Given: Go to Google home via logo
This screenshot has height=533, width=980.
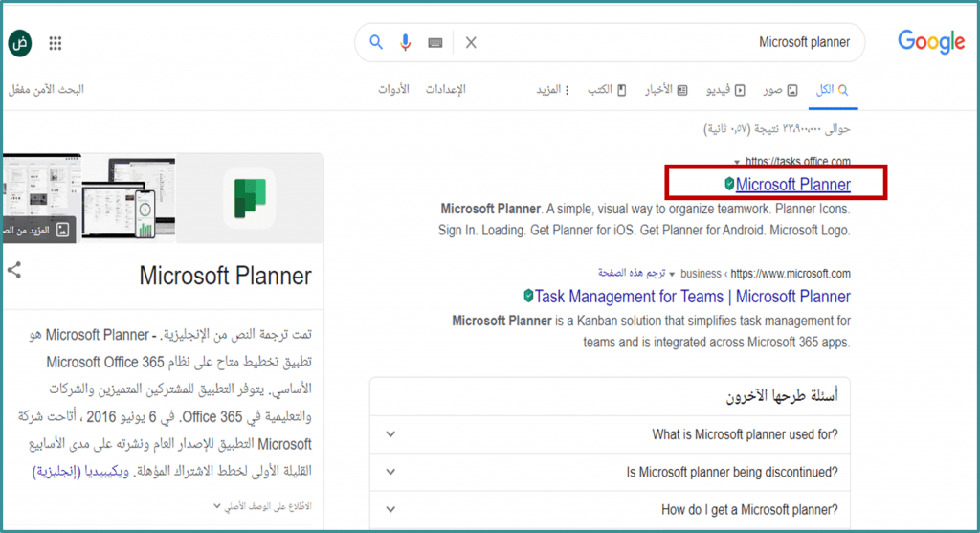Looking at the screenshot, I should 931,42.
